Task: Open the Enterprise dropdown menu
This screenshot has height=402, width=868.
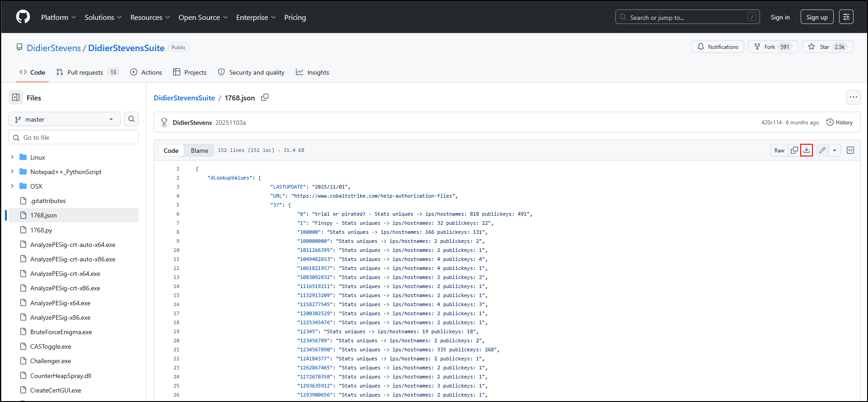Action: click(256, 17)
